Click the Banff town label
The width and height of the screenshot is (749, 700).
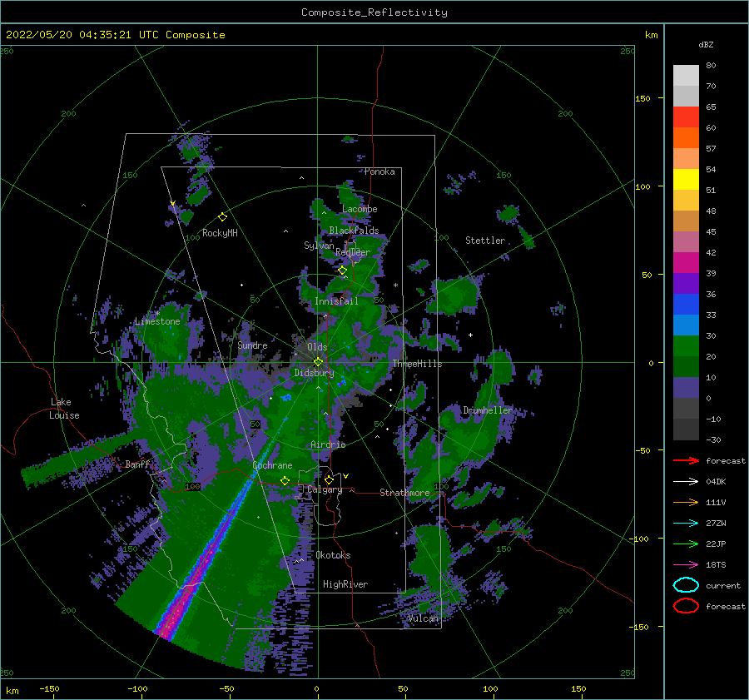[137, 464]
